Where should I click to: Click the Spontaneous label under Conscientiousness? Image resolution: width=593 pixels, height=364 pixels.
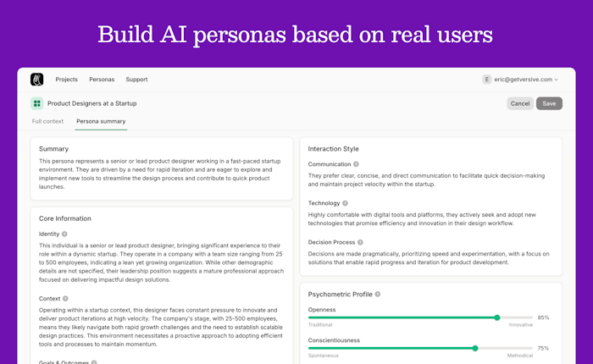(324, 356)
